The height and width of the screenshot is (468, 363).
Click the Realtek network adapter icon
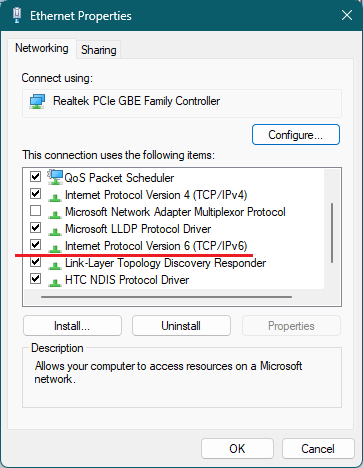pos(37,101)
